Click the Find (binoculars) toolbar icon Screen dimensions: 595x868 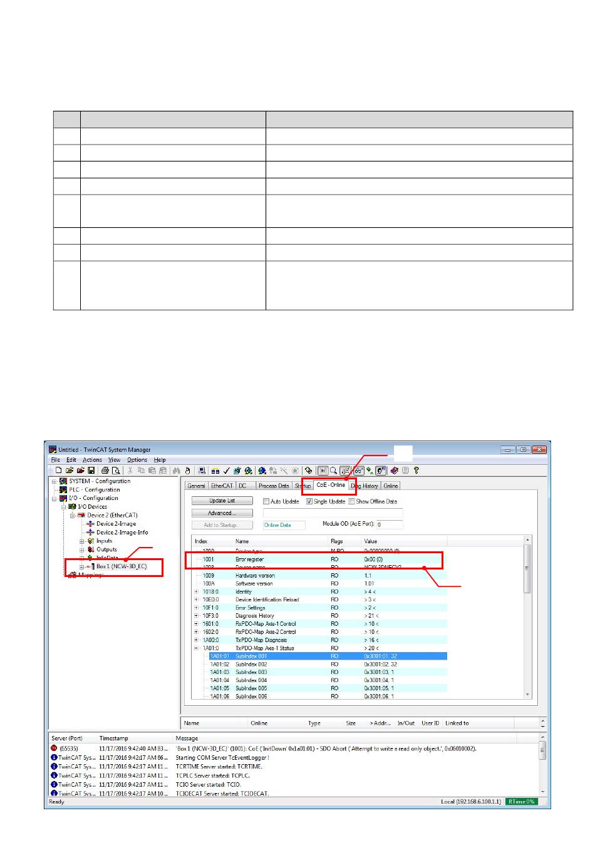tap(176, 471)
